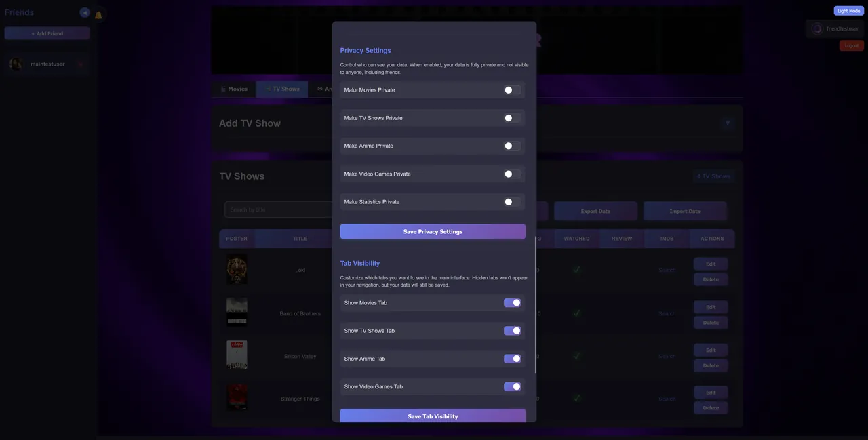This screenshot has width=868, height=440.
Task: Switch to the Movies tab
Action: click(x=234, y=89)
